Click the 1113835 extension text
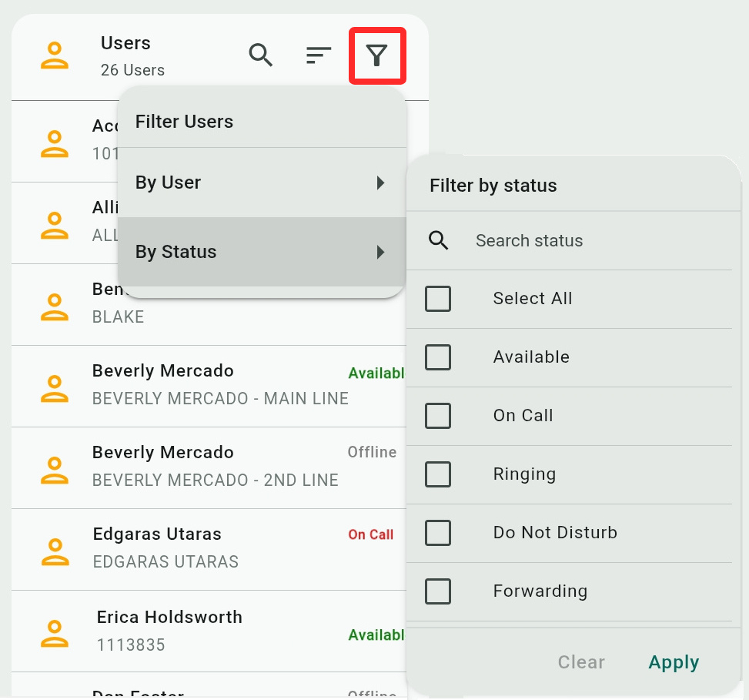The image size is (749, 700). click(x=131, y=645)
